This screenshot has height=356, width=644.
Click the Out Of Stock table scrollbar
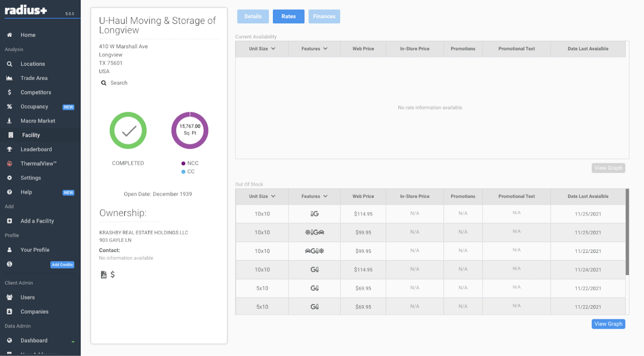[627, 232]
